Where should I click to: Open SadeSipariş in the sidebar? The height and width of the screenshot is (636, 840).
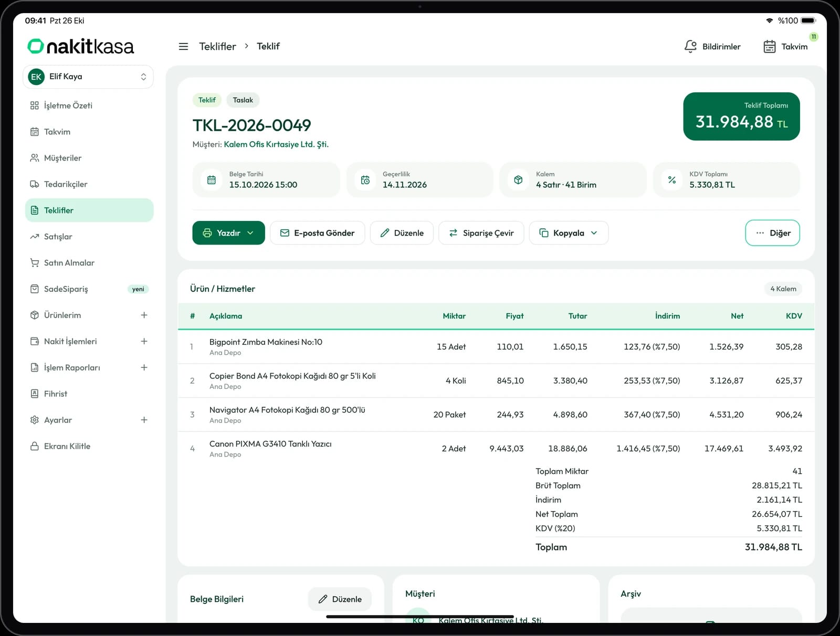click(x=89, y=289)
